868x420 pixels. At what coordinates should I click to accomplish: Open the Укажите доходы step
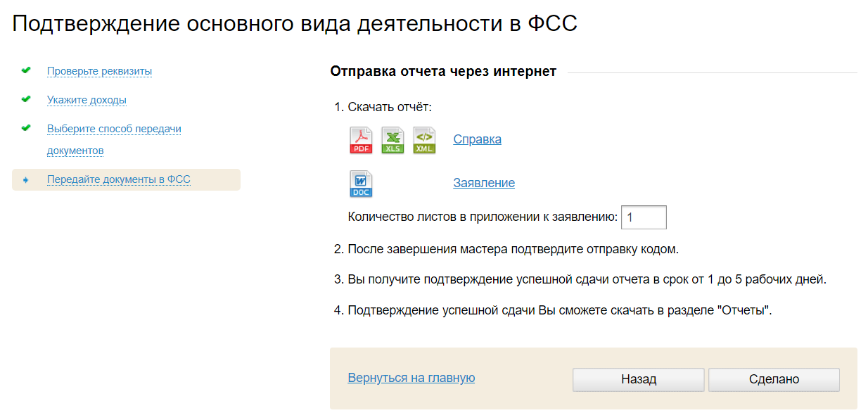[x=87, y=100]
